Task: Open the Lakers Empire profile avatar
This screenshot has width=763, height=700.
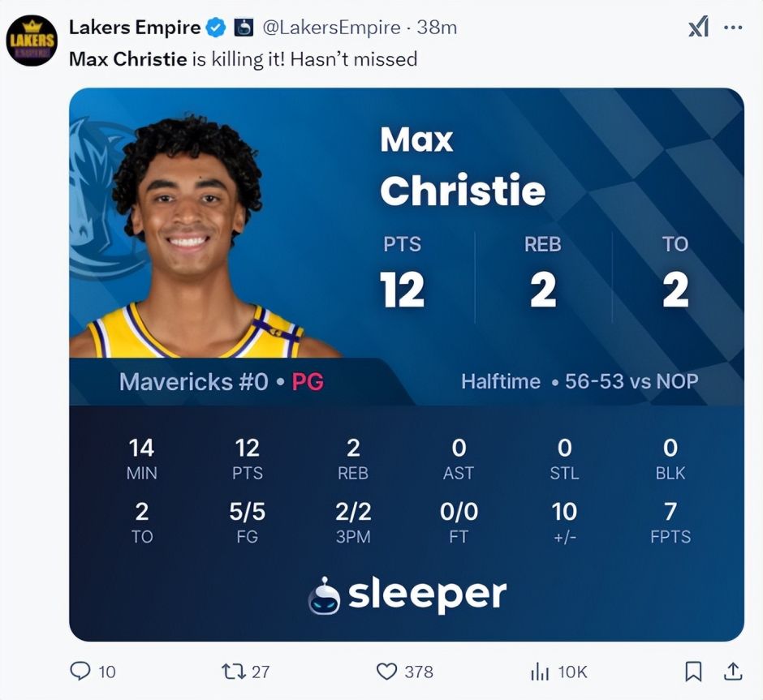Action: [x=32, y=40]
